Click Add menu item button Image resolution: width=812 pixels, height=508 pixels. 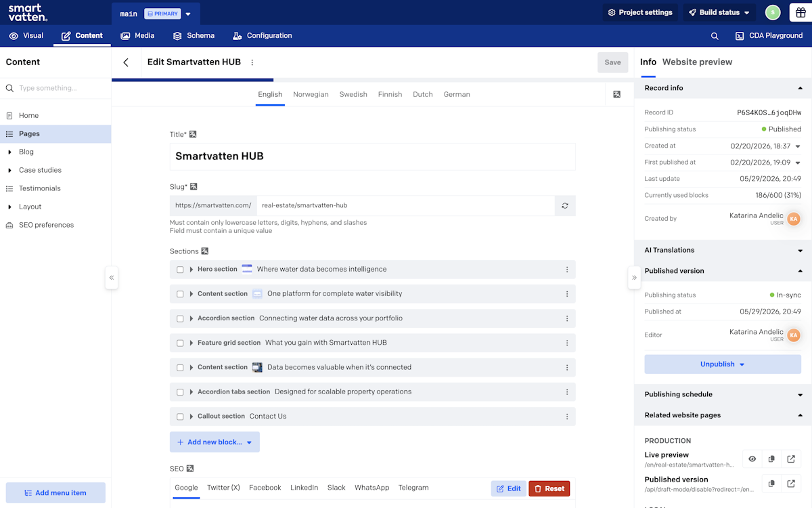55,492
